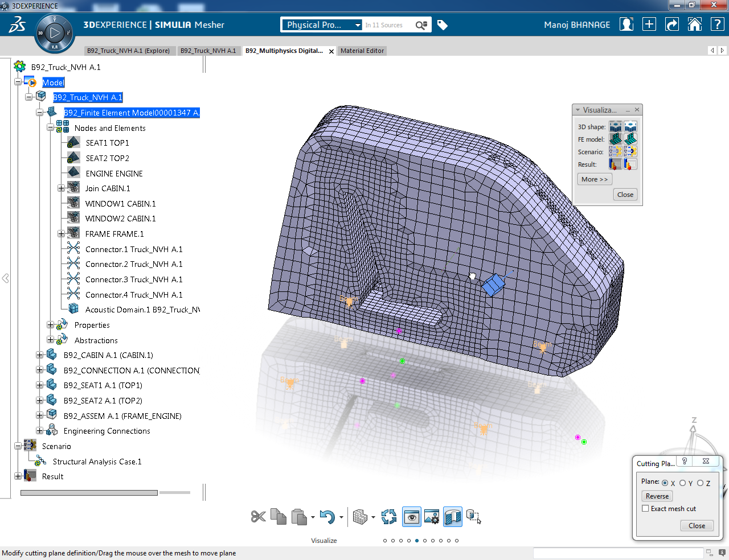Switch to the Material Editor tab

coord(362,51)
